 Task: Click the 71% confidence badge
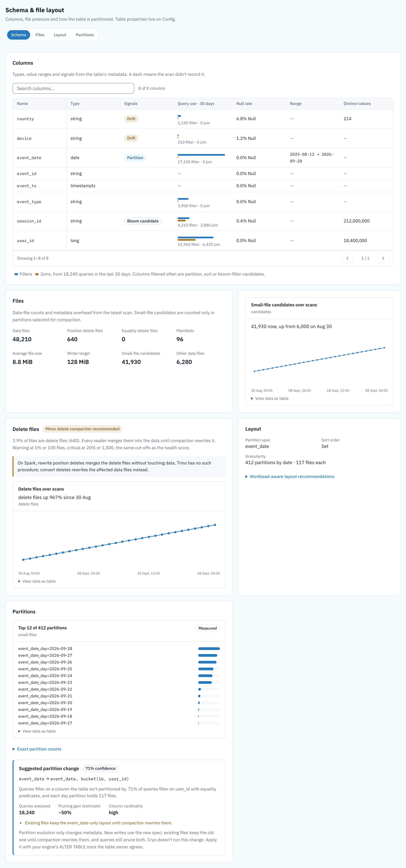coord(100,769)
